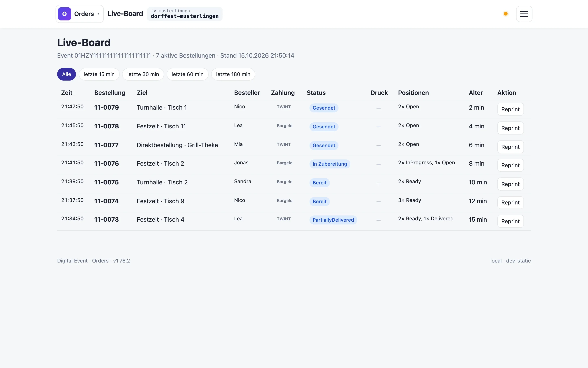Viewport: 588px width, 368px height.
Task: Filter to letzte 60 min
Action: tap(188, 74)
